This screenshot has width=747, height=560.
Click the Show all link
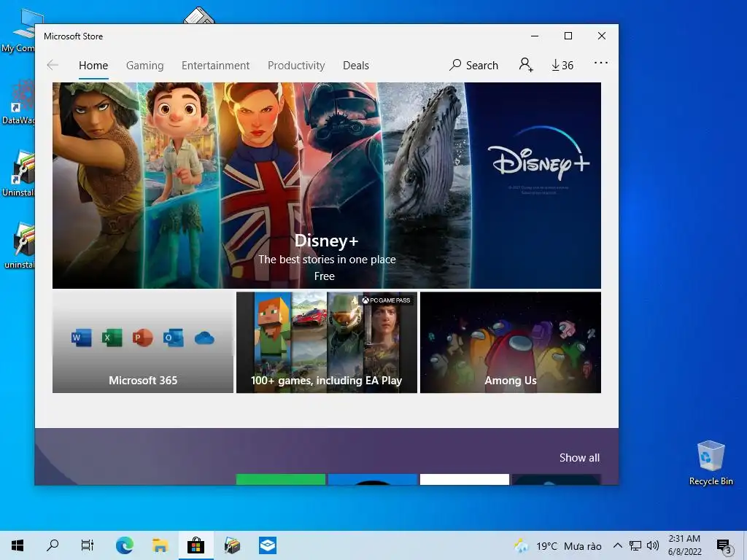click(x=579, y=458)
